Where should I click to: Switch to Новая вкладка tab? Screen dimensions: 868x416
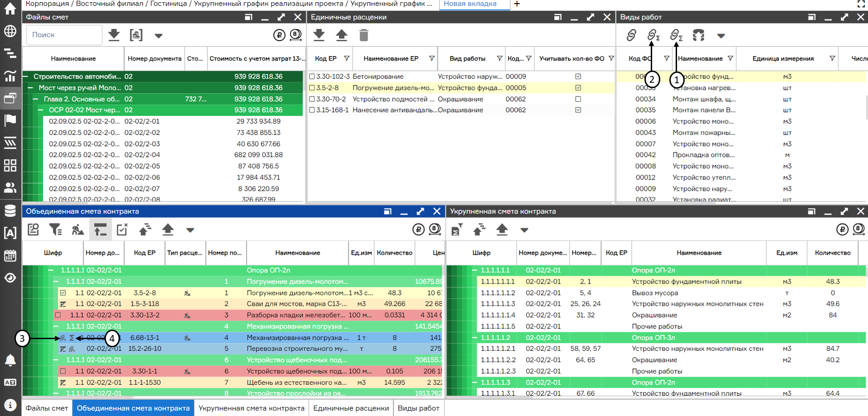click(470, 4)
